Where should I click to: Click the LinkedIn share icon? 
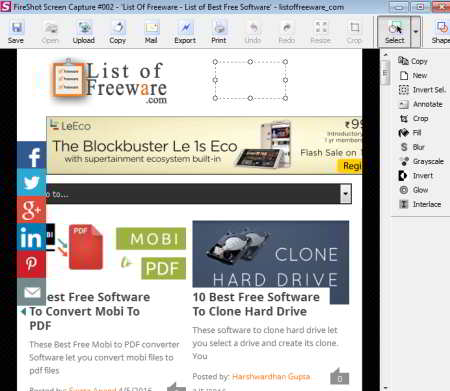click(32, 237)
